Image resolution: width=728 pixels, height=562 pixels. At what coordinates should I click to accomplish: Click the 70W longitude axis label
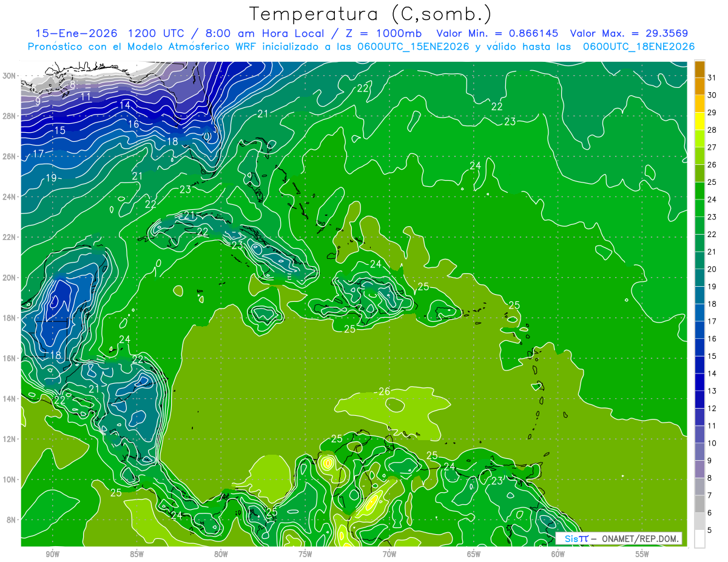(389, 554)
